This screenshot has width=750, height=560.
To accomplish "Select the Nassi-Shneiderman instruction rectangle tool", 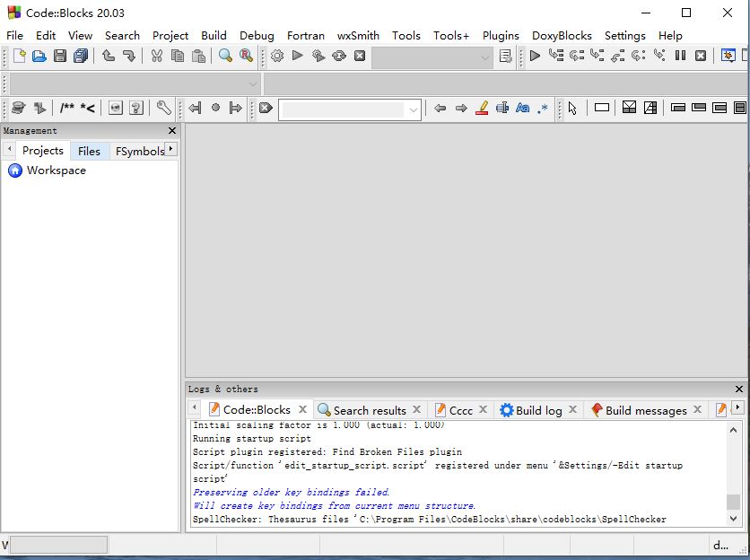I will [x=602, y=108].
